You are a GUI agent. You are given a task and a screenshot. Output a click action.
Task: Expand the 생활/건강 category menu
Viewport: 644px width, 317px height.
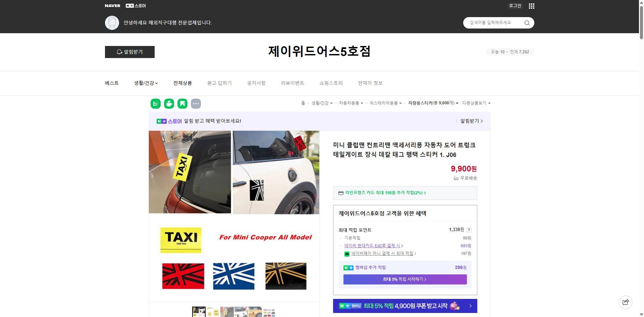tap(146, 83)
